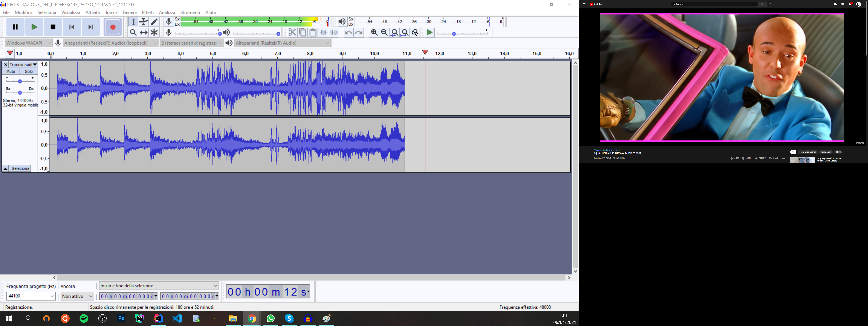
Task: Click the Undo arrow icon
Action: (x=348, y=32)
